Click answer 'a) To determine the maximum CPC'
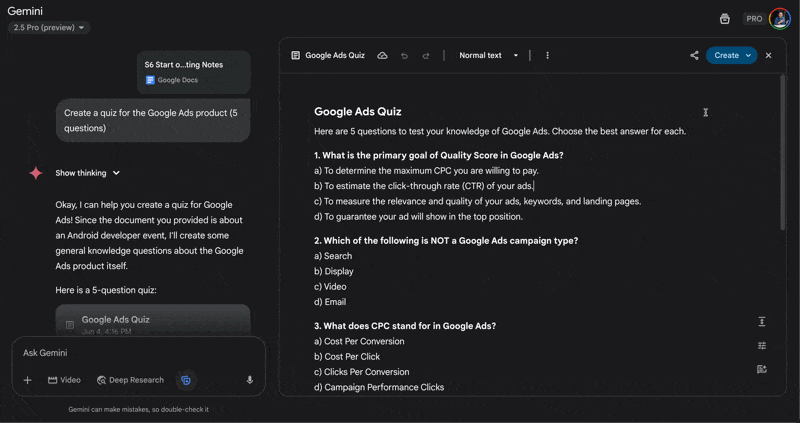The width and height of the screenshot is (800, 423). [427, 171]
